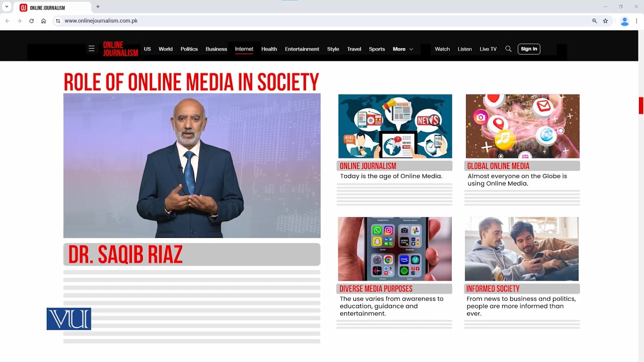Open the Diverse Media Purposes phone image

pos(395,249)
